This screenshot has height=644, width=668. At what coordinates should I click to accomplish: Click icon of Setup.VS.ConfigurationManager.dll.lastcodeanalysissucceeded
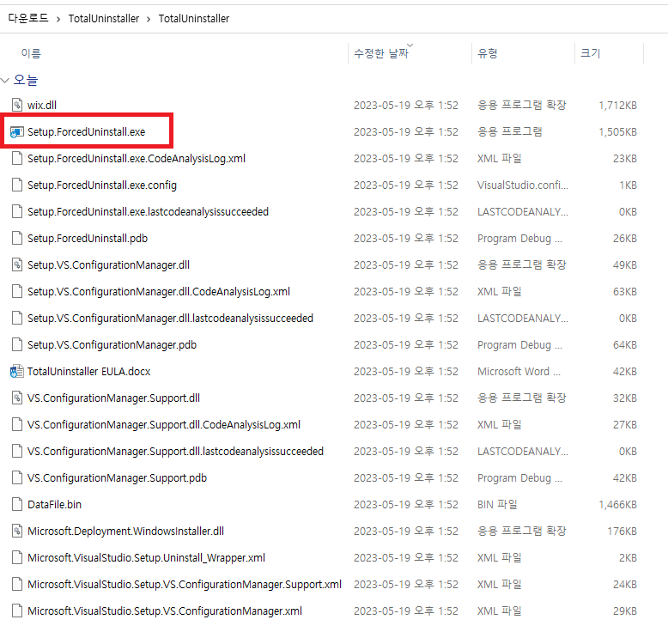(x=17, y=318)
